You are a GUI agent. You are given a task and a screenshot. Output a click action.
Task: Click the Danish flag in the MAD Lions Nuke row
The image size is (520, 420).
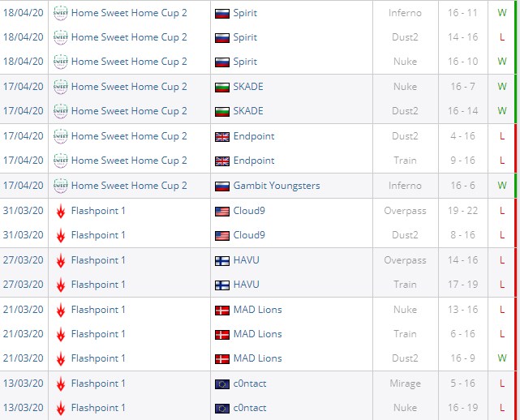(x=221, y=310)
